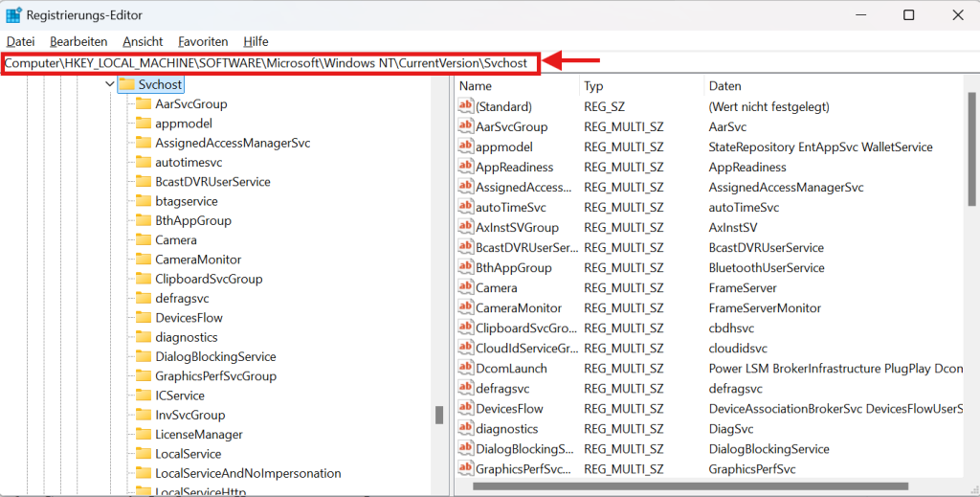Click the string icon beside GraphicsPerfSvc... value
This screenshot has width=980, height=497.
click(x=465, y=468)
